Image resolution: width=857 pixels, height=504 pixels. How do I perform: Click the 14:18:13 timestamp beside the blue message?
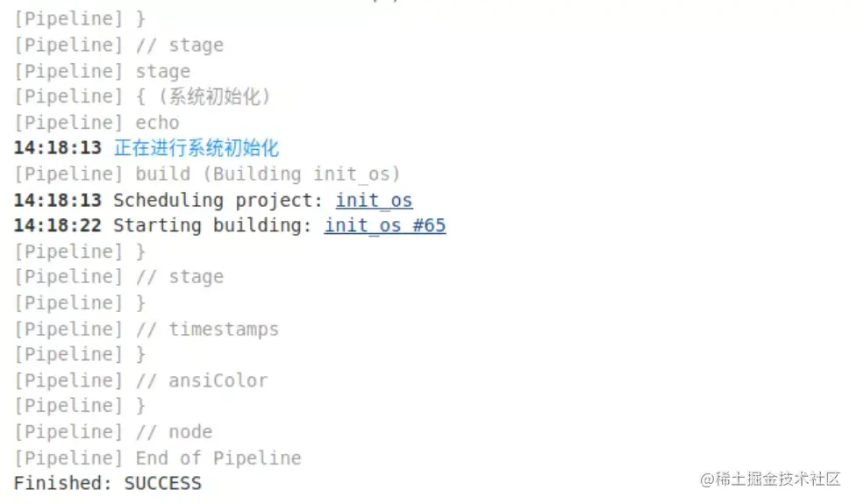click(x=57, y=148)
